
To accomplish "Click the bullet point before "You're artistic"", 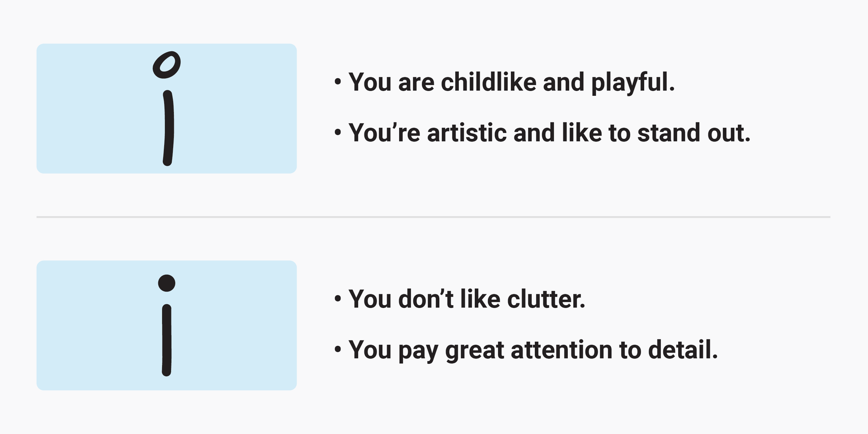I will (338, 133).
